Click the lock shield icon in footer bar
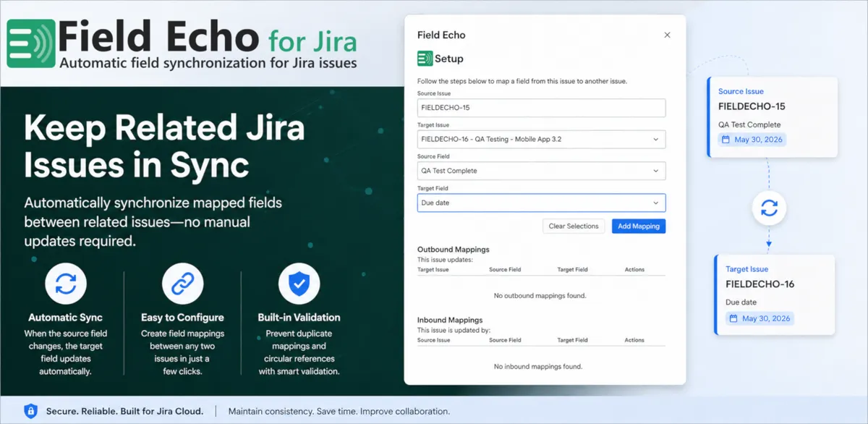868x424 pixels. pyautogui.click(x=30, y=411)
